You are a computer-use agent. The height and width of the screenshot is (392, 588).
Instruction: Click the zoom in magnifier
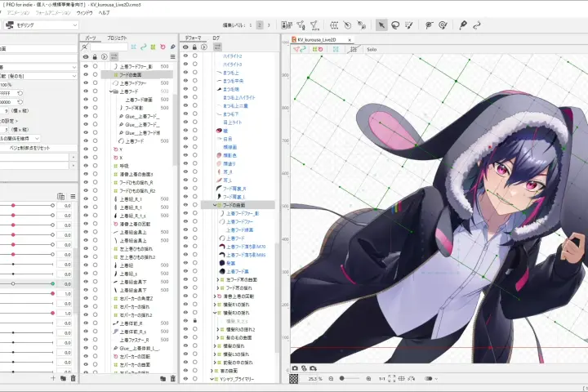tap(368, 378)
